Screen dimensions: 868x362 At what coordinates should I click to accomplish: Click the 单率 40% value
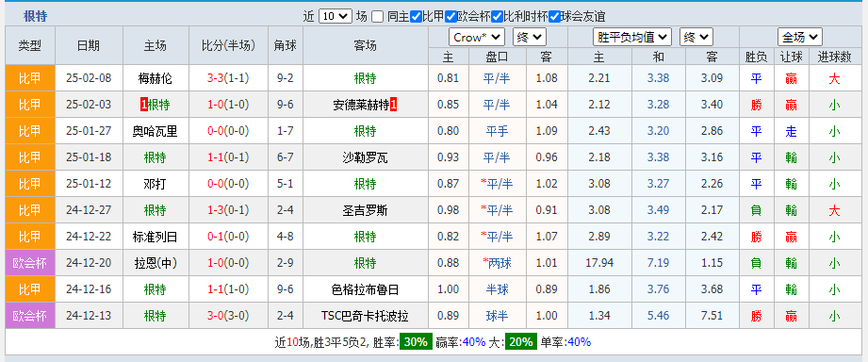point(580,342)
